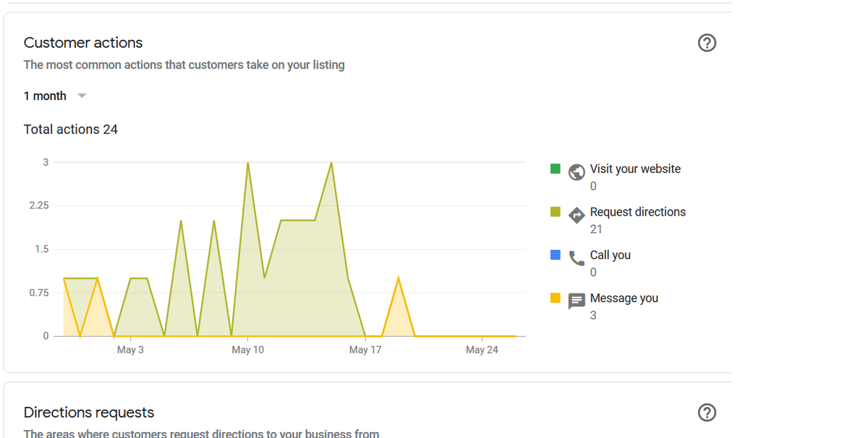Select the Request directions legend label
Image resolution: width=868 pixels, height=438 pixels.
pyautogui.click(x=638, y=212)
